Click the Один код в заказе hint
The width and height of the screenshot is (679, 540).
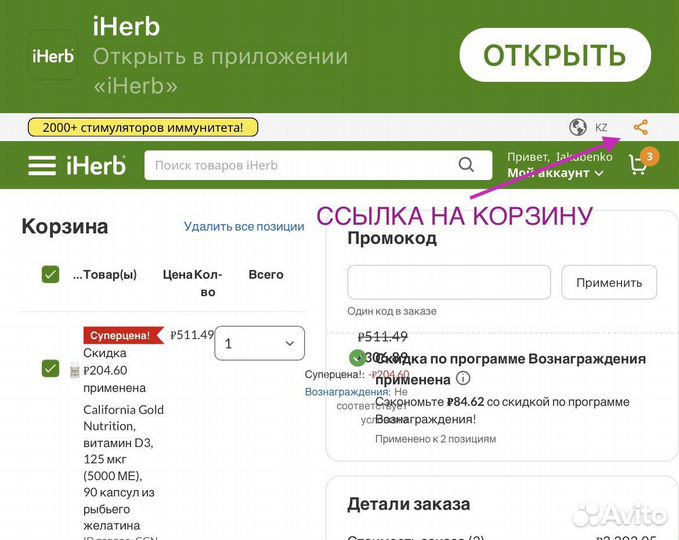click(392, 311)
